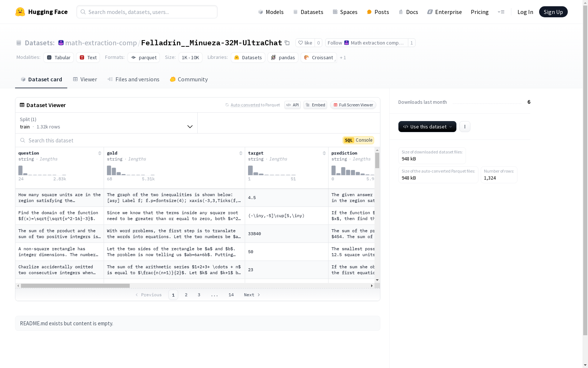Click the parquet format tag
This screenshot has height=368, width=588.
(x=144, y=57)
